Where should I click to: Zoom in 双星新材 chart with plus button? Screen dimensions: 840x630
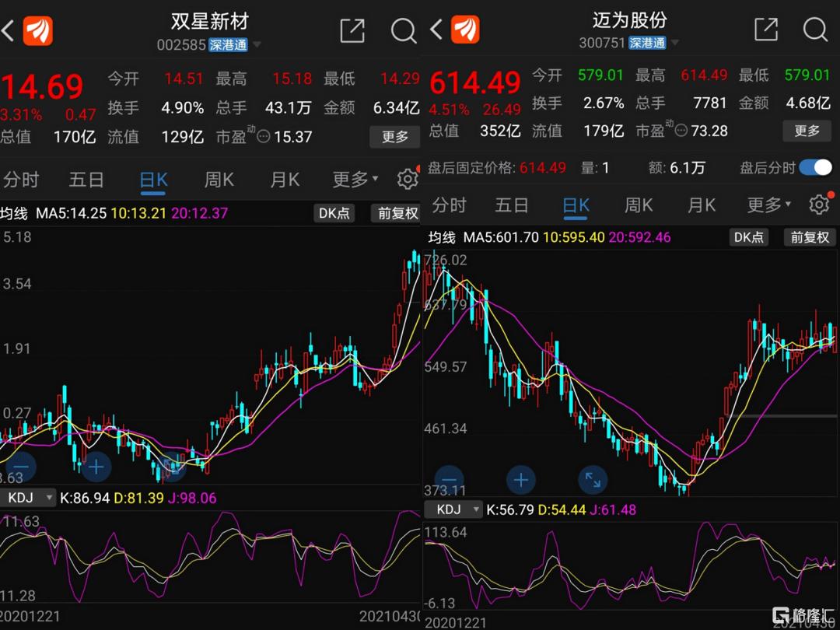(96, 467)
